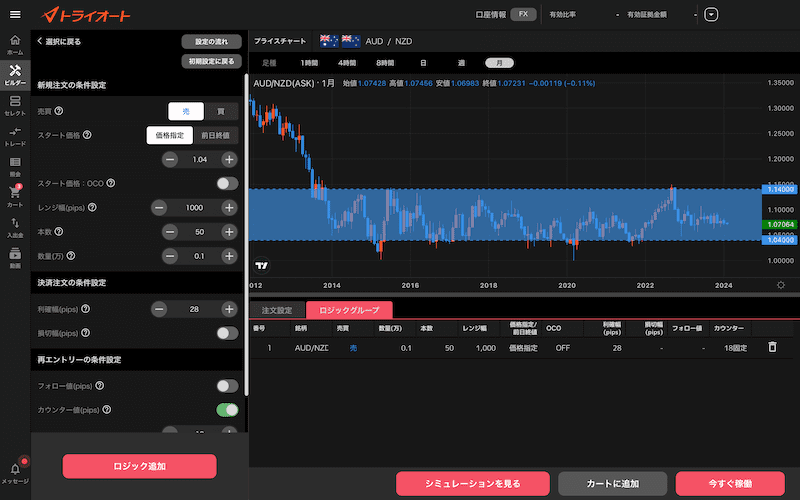The width and height of the screenshot is (800, 500).
Task: Open the Cart in sidebar
Action: coord(15,197)
